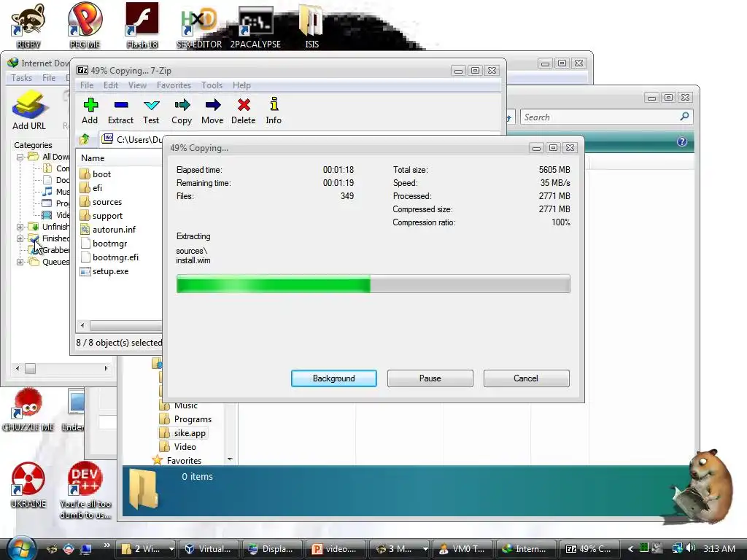Pause the copying operation
Screen dimensions: 747x560
(x=430, y=378)
